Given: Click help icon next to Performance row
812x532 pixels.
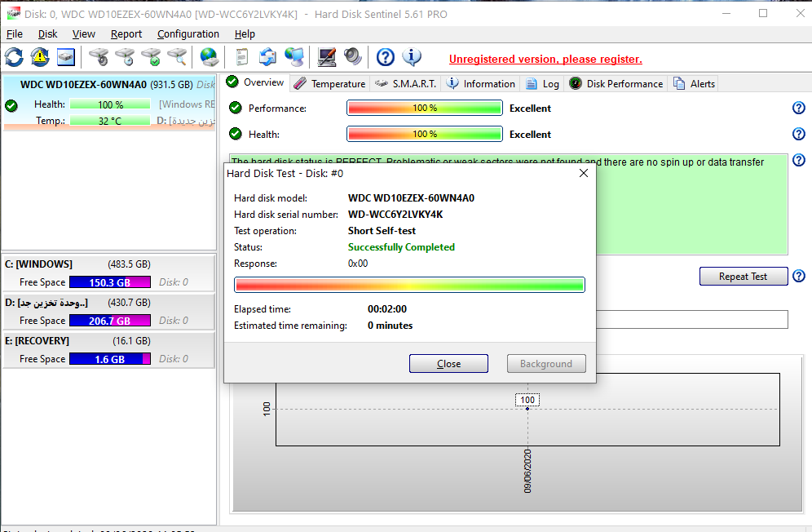Looking at the screenshot, I should 799,109.
